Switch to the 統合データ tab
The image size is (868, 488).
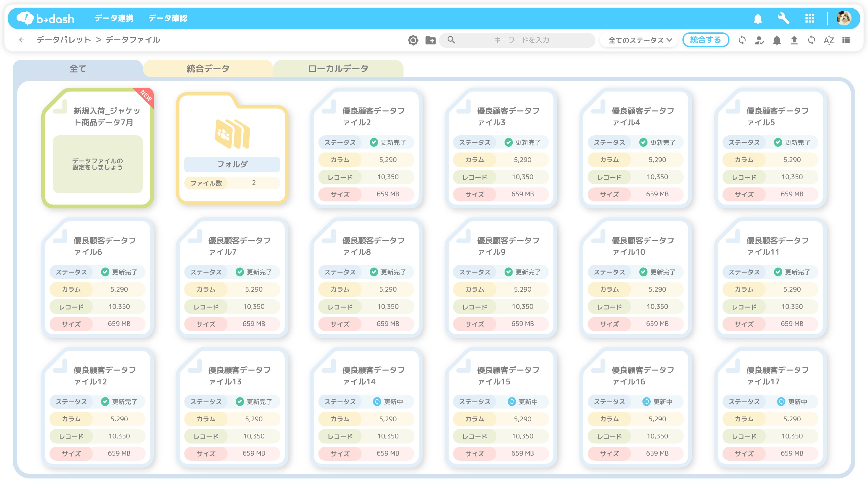208,69
